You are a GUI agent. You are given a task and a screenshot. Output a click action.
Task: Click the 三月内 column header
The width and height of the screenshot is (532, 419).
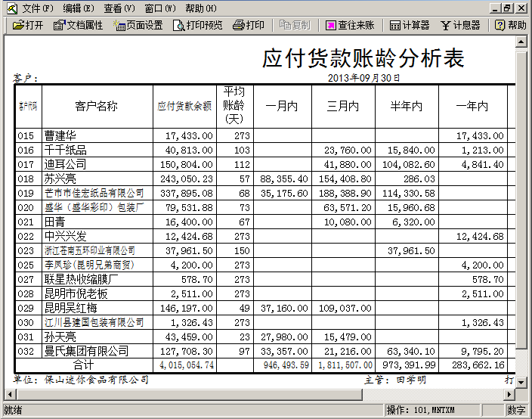pos(343,107)
